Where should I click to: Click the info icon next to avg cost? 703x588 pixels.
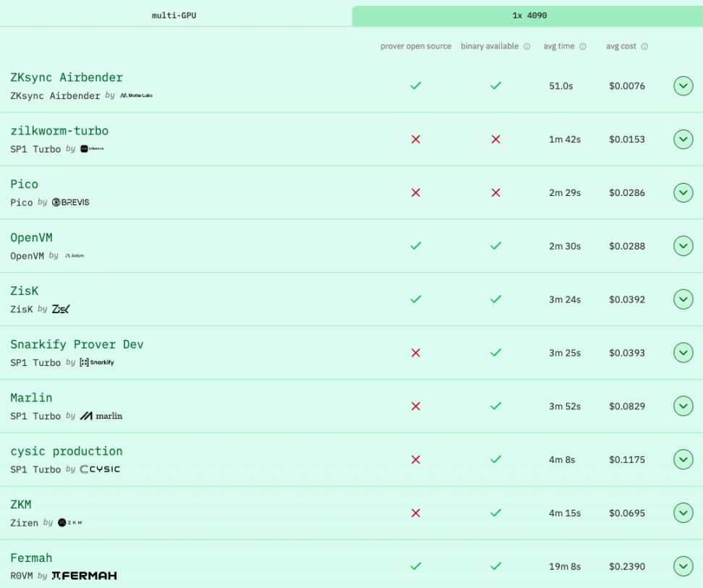(644, 46)
